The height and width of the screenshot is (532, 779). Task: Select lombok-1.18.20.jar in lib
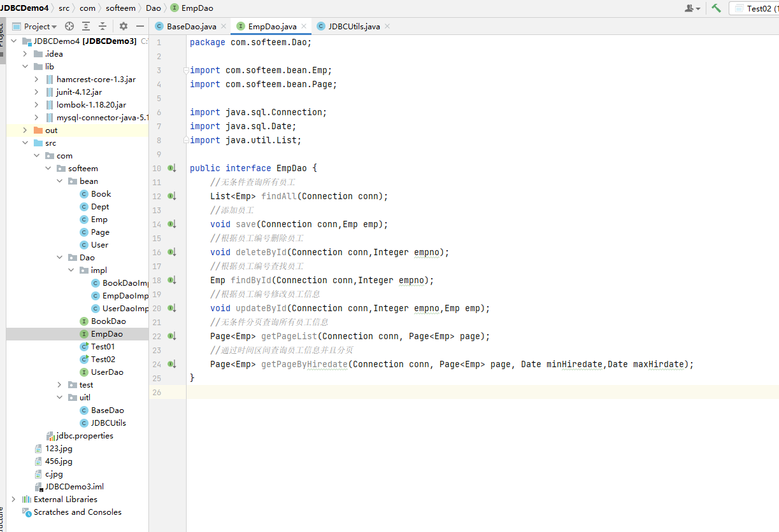91,104
